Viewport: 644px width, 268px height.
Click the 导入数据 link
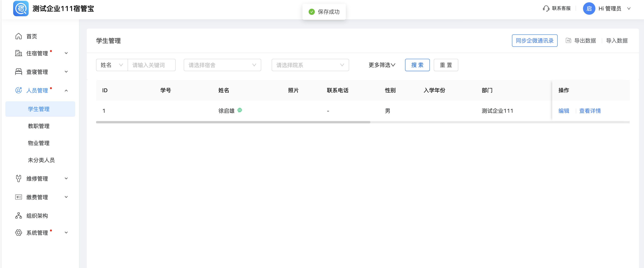(x=617, y=40)
